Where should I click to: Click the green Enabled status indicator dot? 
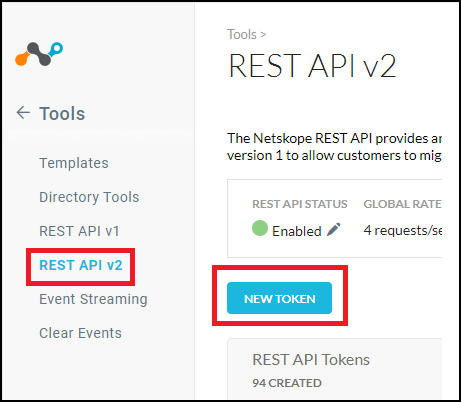tap(260, 228)
